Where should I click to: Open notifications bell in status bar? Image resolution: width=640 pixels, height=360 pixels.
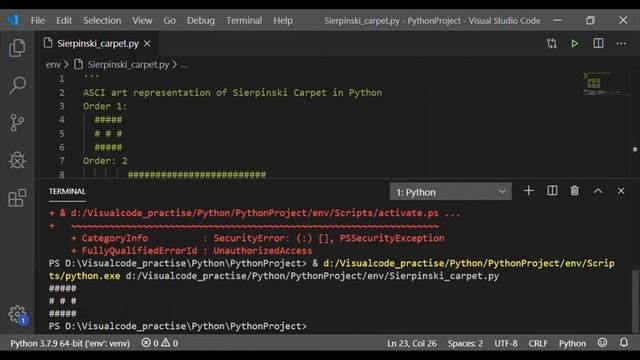click(x=624, y=343)
